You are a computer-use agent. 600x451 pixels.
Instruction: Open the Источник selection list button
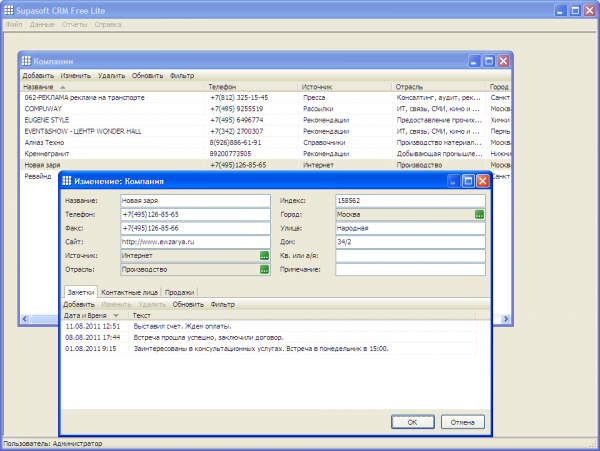[x=264, y=256]
